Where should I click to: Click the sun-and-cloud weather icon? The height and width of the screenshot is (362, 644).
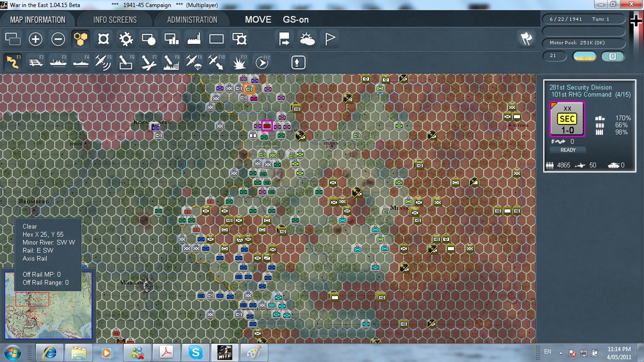pos(307,39)
